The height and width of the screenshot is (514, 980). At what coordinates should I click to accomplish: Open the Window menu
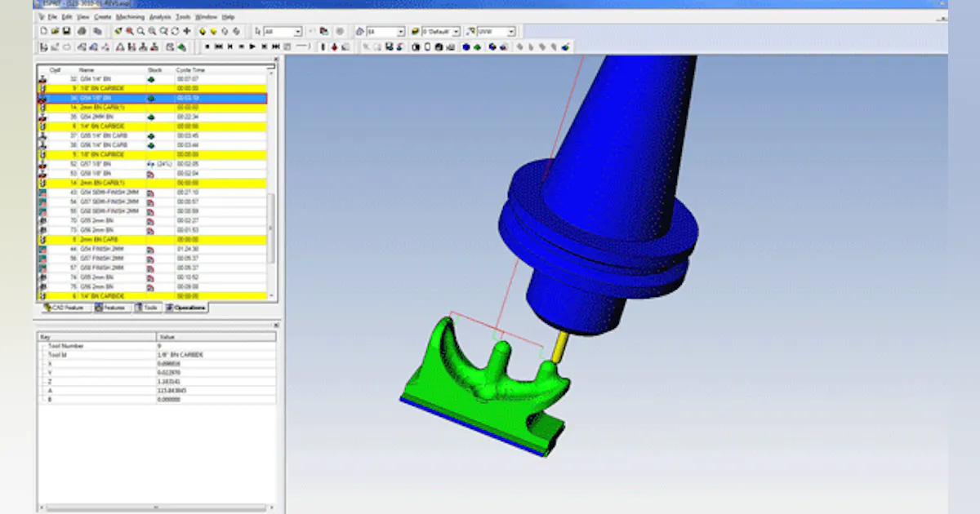click(x=206, y=17)
